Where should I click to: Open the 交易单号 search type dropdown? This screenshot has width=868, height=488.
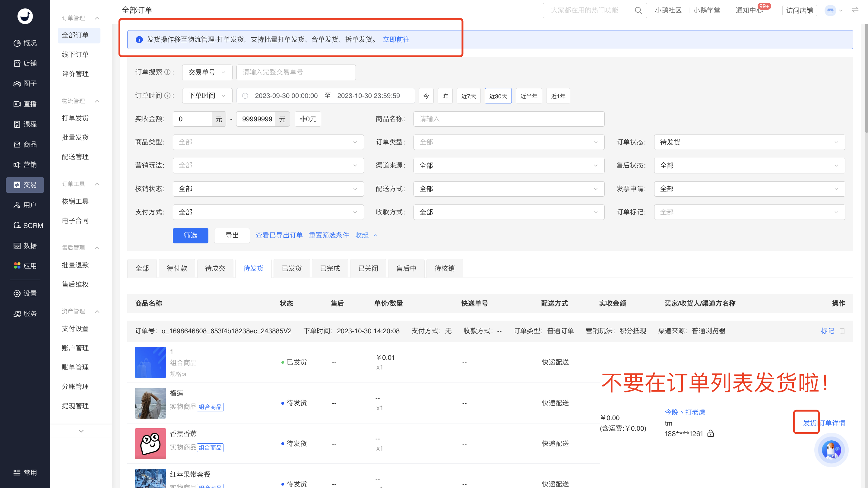point(207,72)
